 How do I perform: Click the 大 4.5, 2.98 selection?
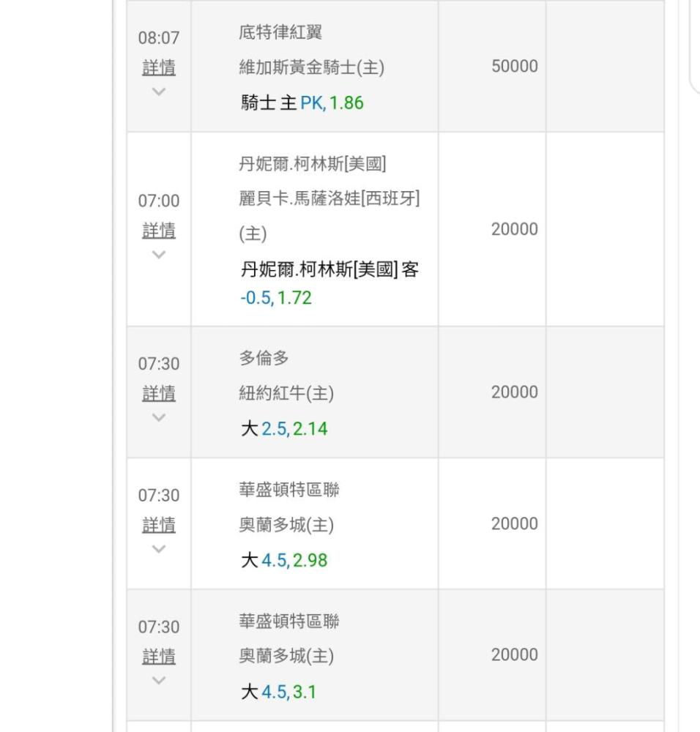[284, 561]
